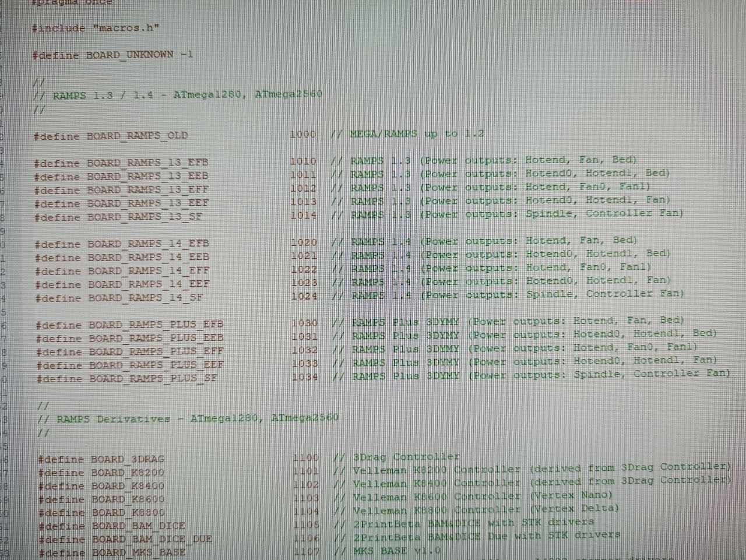Viewport: 746px width, 560px height.
Task: Click the value 1107
Action: point(307,551)
